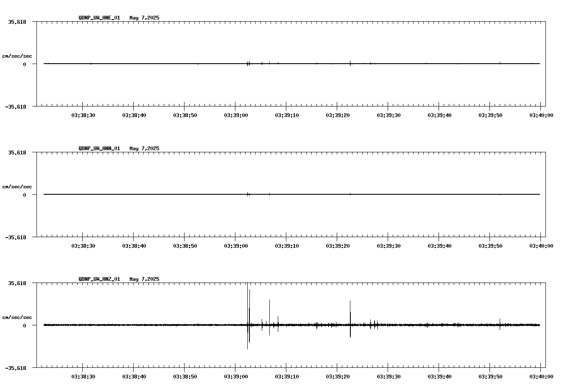Viewport: 576px width, 392px height.
Task: Click the 35.618 amplitude label on top panel
Action: pos(17,21)
